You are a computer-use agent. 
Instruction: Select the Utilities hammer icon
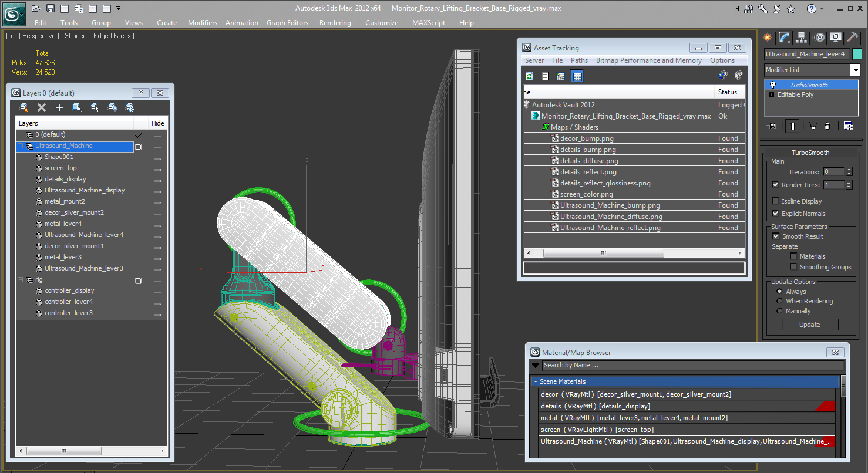[x=852, y=37]
